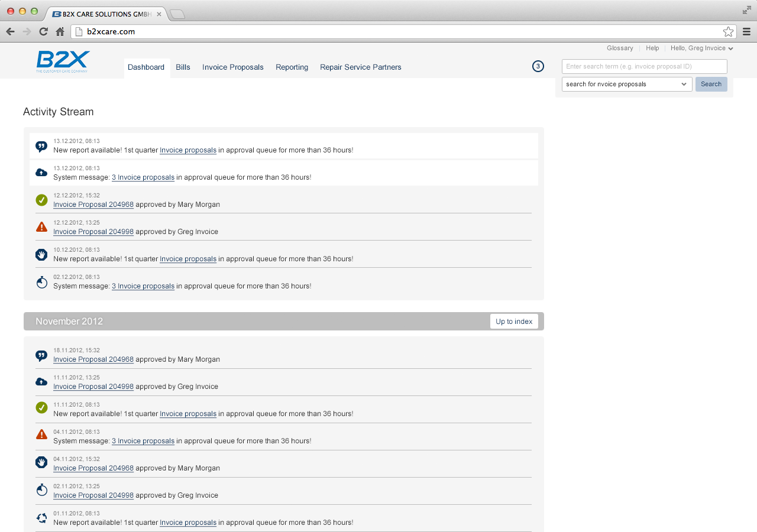The image size is (757, 532).
Task: Open '3 Invoice proposals' link dated 04.11.2012
Action: pos(143,441)
